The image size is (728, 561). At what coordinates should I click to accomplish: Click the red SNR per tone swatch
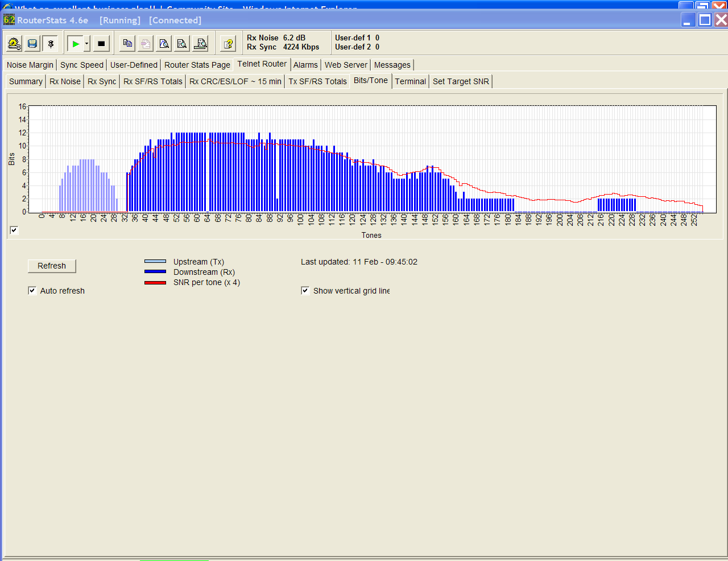click(x=155, y=283)
